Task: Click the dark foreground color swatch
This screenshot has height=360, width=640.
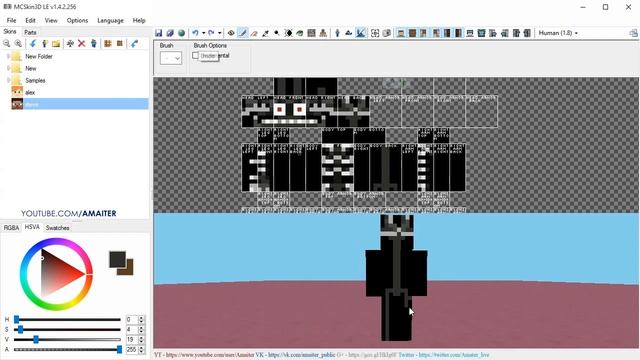Action: tap(117, 259)
